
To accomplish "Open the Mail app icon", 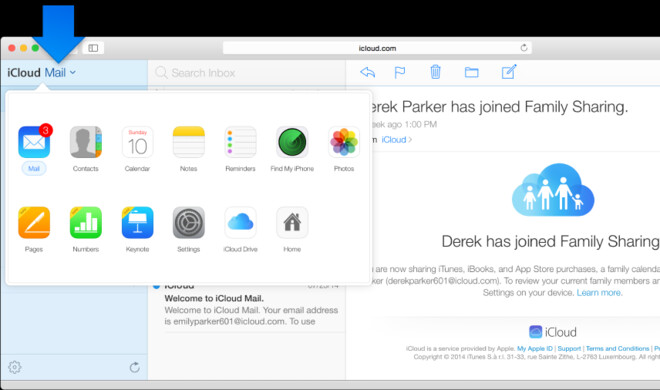I will tap(34, 142).
